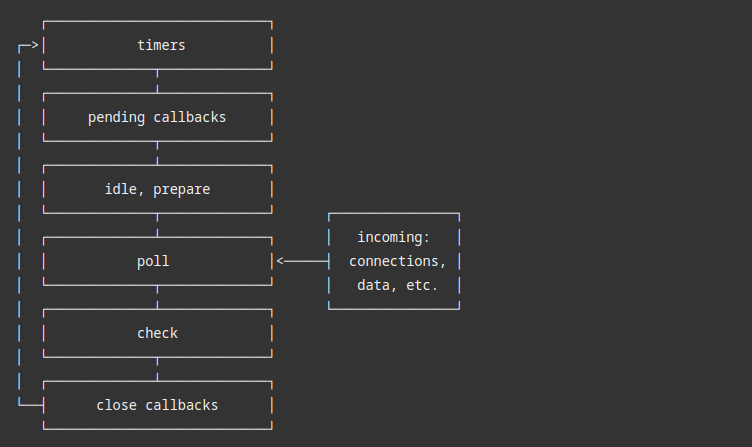This screenshot has width=752, height=447.
Task: Click the connector between poll and check
Action: tap(157, 297)
